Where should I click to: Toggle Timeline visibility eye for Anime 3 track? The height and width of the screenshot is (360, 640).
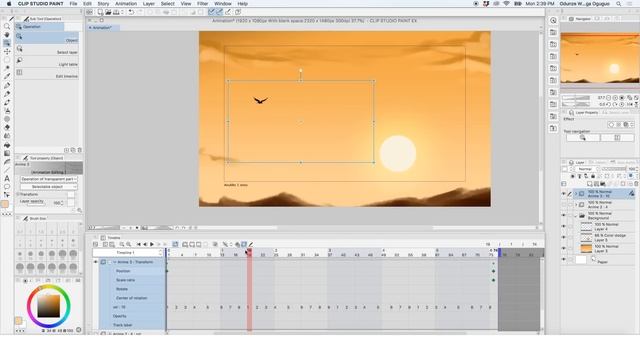[96, 262]
